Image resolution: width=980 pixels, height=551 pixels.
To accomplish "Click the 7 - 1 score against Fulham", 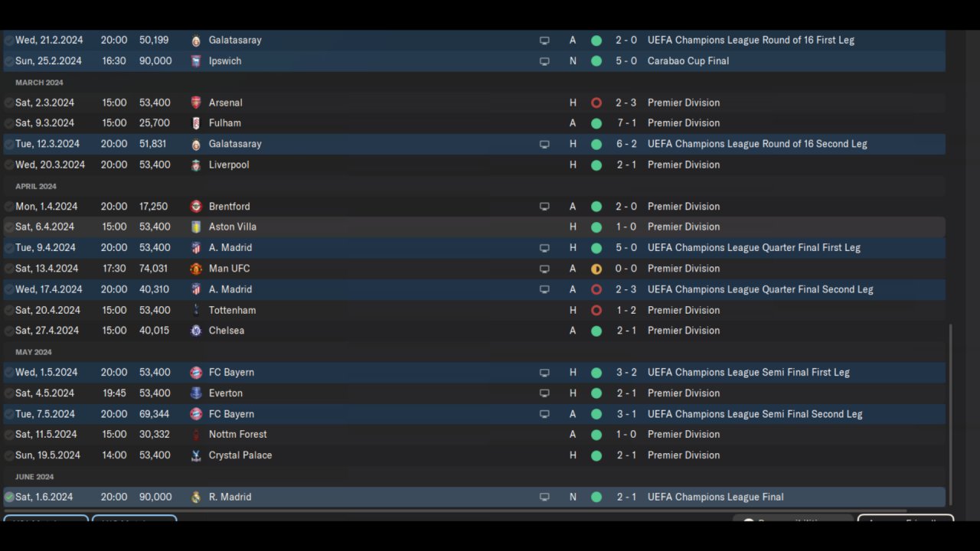I will coord(626,122).
